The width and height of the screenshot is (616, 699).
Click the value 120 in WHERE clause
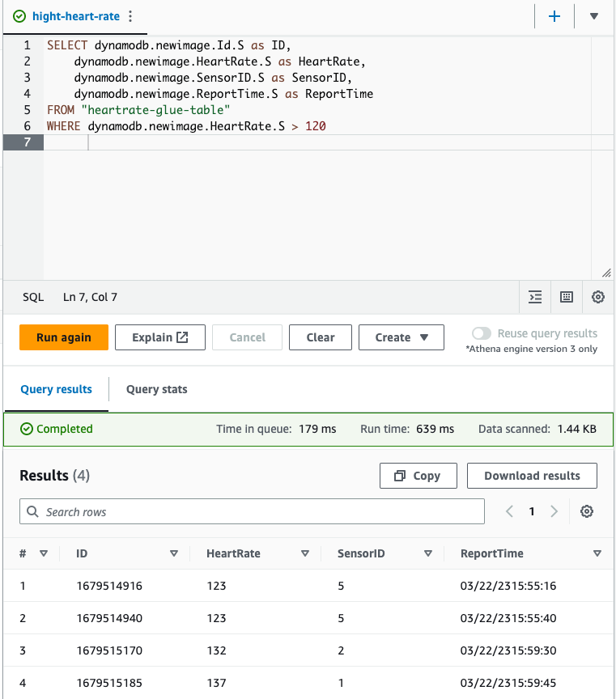[316, 126]
